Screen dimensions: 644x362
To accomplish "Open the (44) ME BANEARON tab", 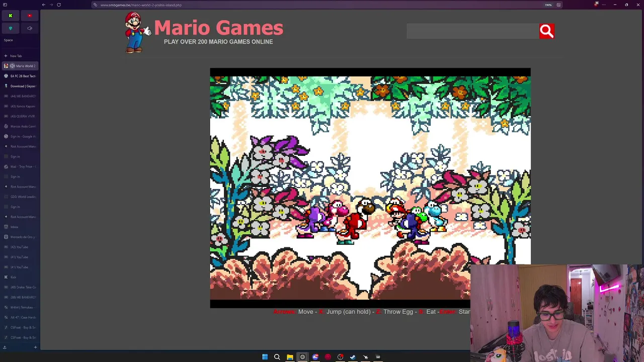I will pyautogui.click(x=20, y=96).
